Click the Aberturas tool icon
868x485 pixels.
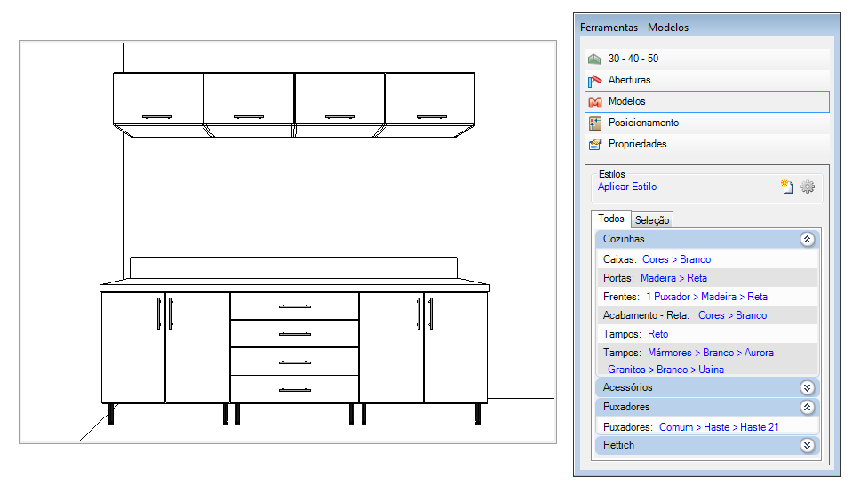point(594,81)
